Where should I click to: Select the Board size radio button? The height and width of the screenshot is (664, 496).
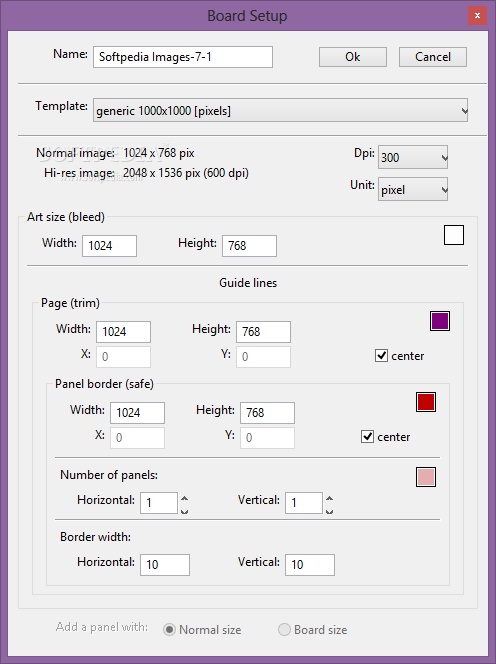(284, 630)
